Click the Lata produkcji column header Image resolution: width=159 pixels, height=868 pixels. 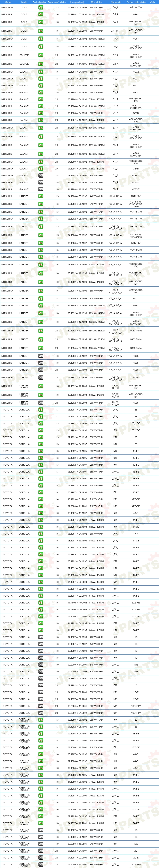point(77,2)
